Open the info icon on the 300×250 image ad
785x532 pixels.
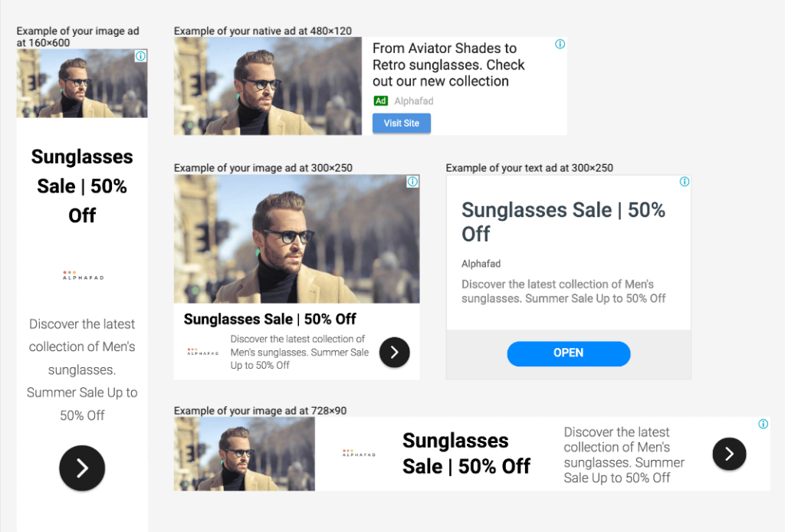coord(412,182)
